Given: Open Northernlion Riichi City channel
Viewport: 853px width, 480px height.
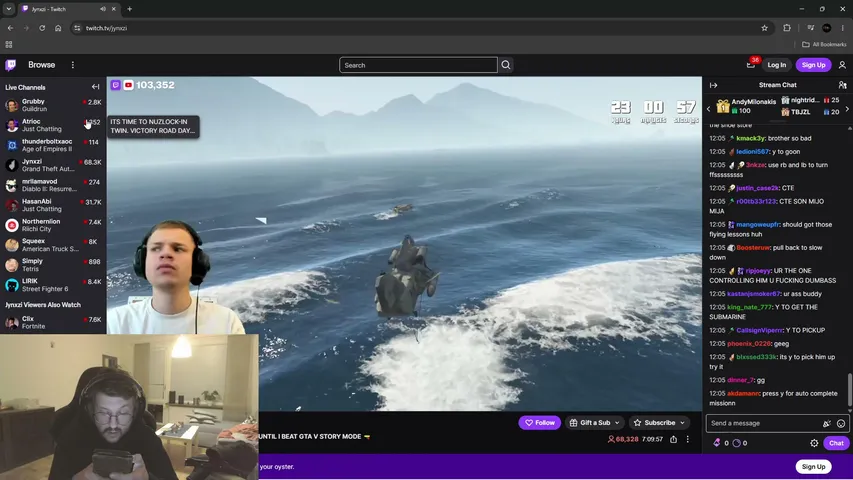Looking at the screenshot, I should click(53, 225).
